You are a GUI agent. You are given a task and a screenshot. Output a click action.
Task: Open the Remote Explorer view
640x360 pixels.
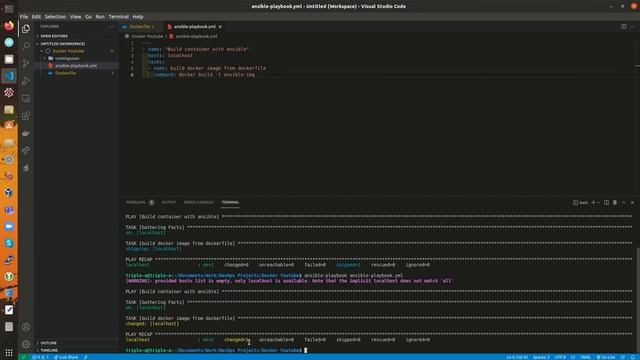point(26,98)
